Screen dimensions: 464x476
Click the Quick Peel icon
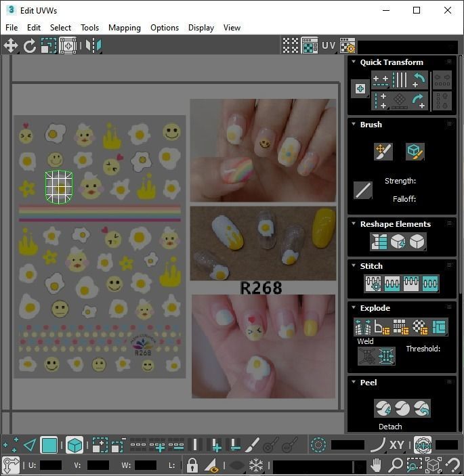(383, 408)
